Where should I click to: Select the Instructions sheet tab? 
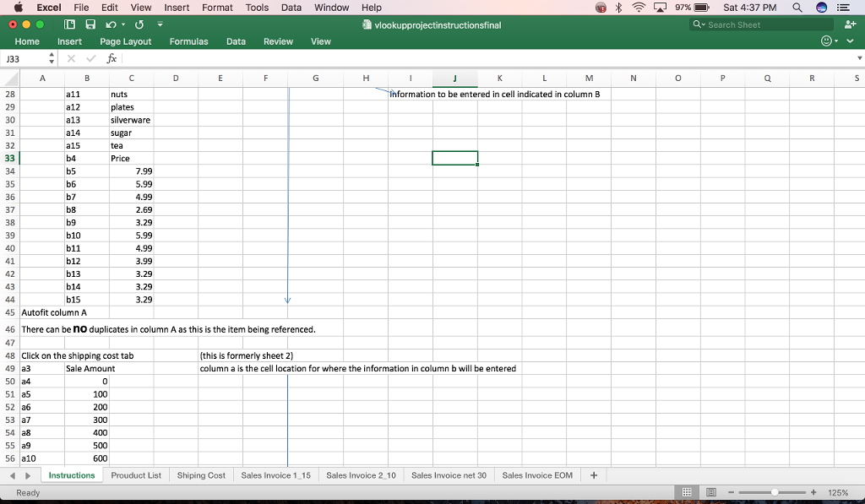(72, 475)
